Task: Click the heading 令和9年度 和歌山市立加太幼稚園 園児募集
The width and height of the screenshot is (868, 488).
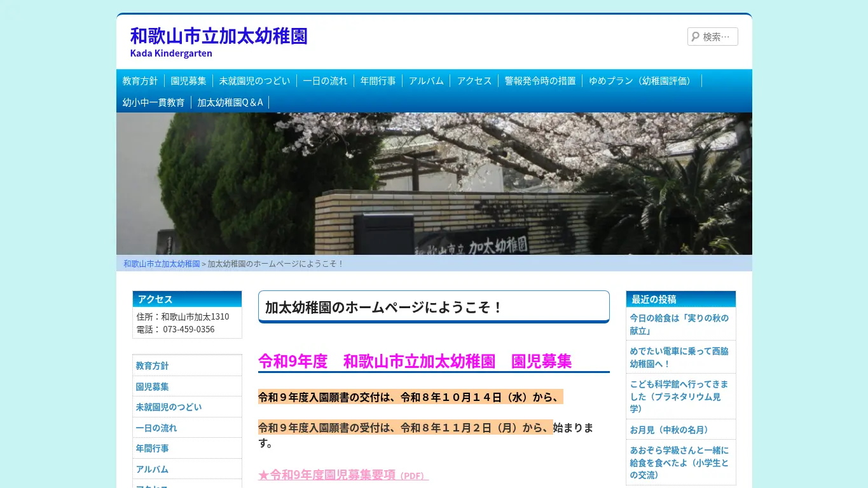Action: 415,362
